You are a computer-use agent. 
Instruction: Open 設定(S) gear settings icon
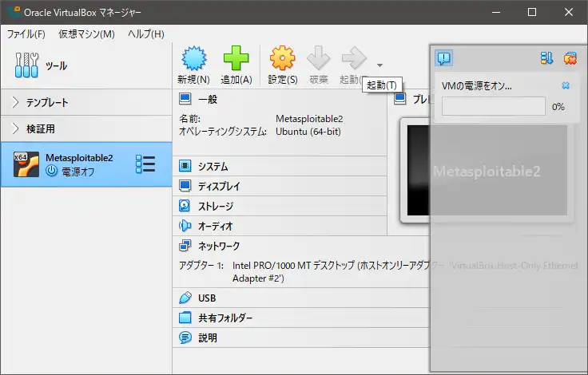[282, 59]
